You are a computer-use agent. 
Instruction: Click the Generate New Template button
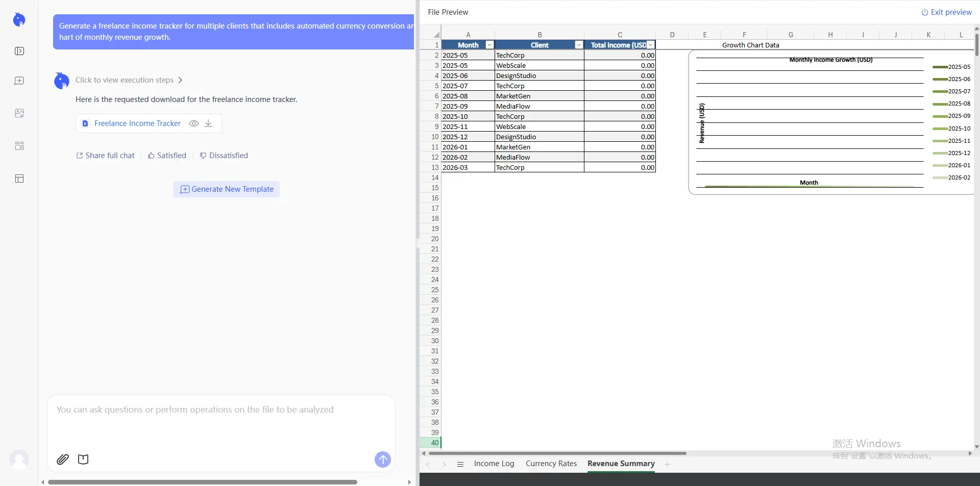click(226, 189)
